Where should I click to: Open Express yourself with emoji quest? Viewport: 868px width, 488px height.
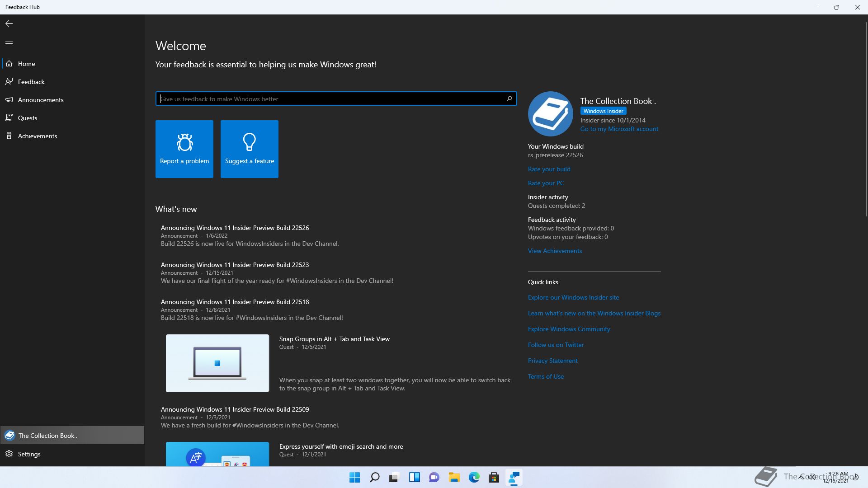[341, 446]
